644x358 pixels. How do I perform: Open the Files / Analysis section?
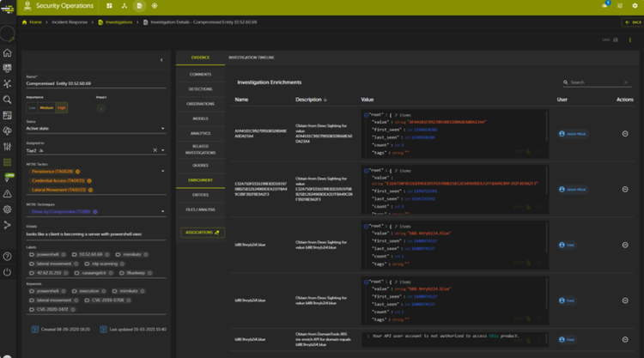tap(200, 209)
